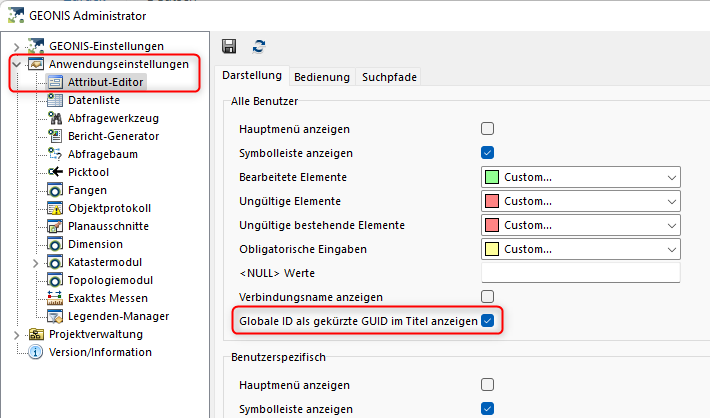Click the refresh arrows icon

click(259, 46)
